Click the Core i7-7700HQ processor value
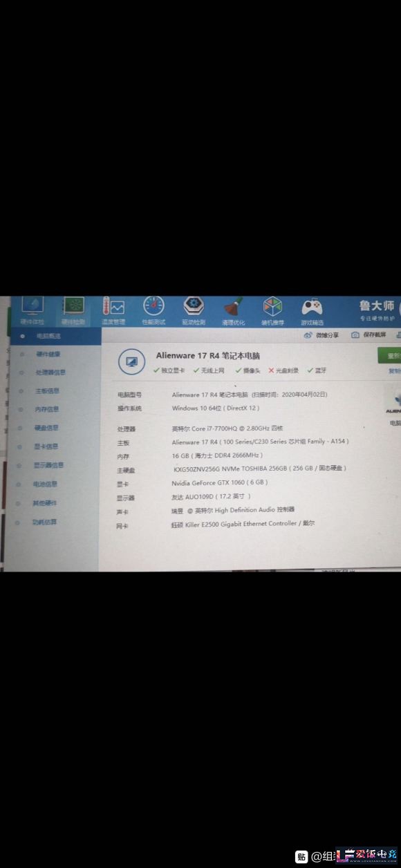This screenshot has height=868, width=401. click(227, 428)
